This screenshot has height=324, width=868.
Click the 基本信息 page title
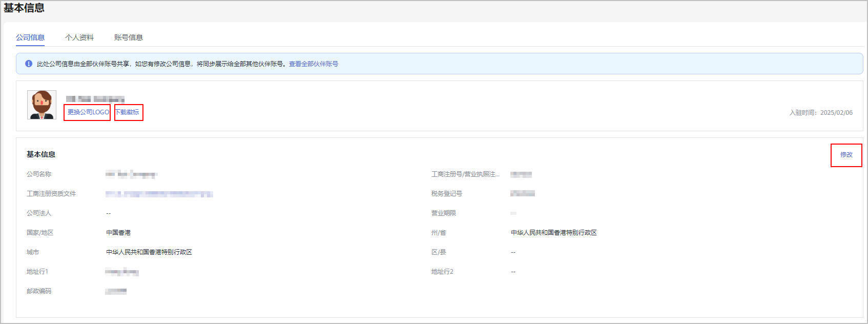24,8
